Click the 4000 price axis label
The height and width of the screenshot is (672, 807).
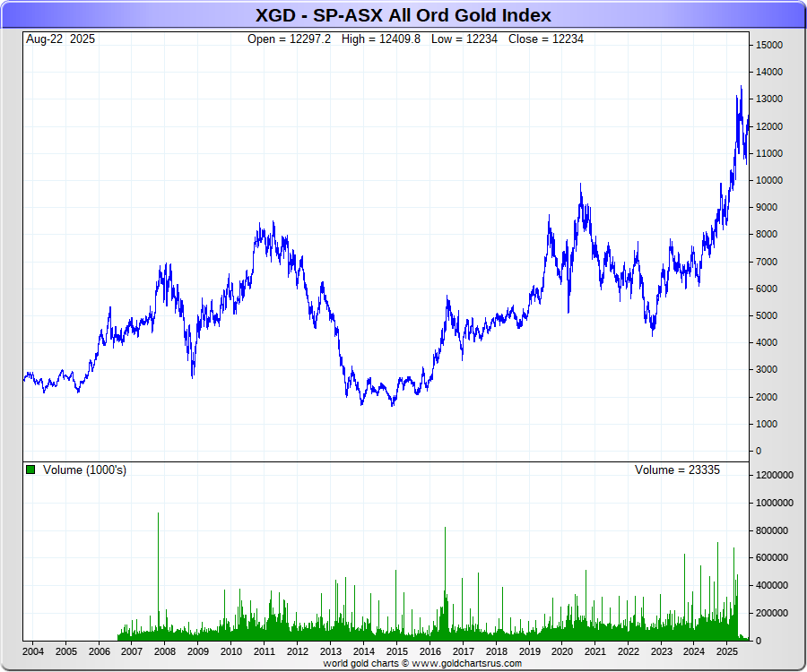[x=767, y=342]
